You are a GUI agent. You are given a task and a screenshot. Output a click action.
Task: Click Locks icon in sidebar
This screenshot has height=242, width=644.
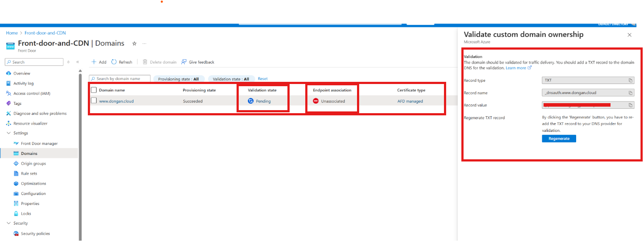[16, 213]
